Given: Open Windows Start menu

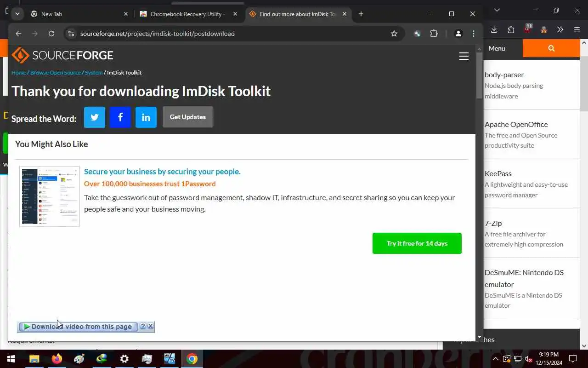Looking at the screenshot, I should [x=11, y=359].
